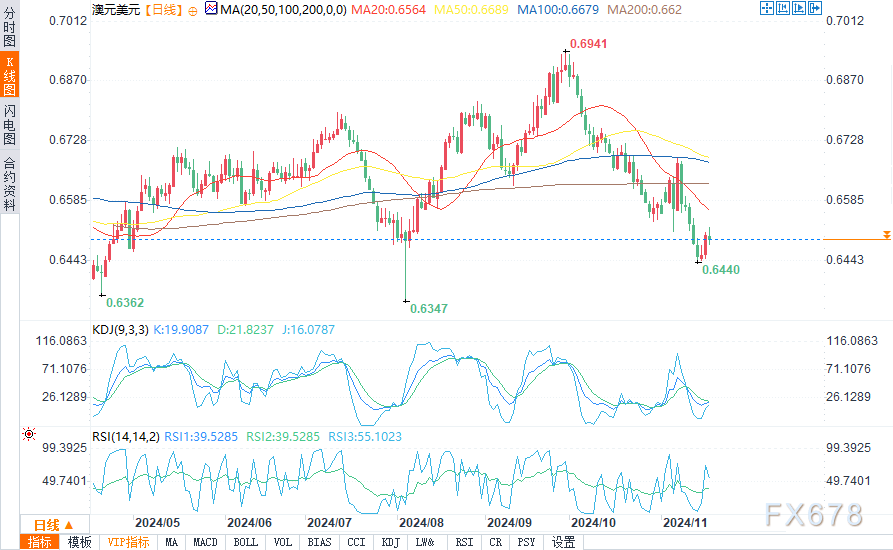Expand the 日线 period dropdown
Screen dimensions: 893x550
[x=54, y=524]
